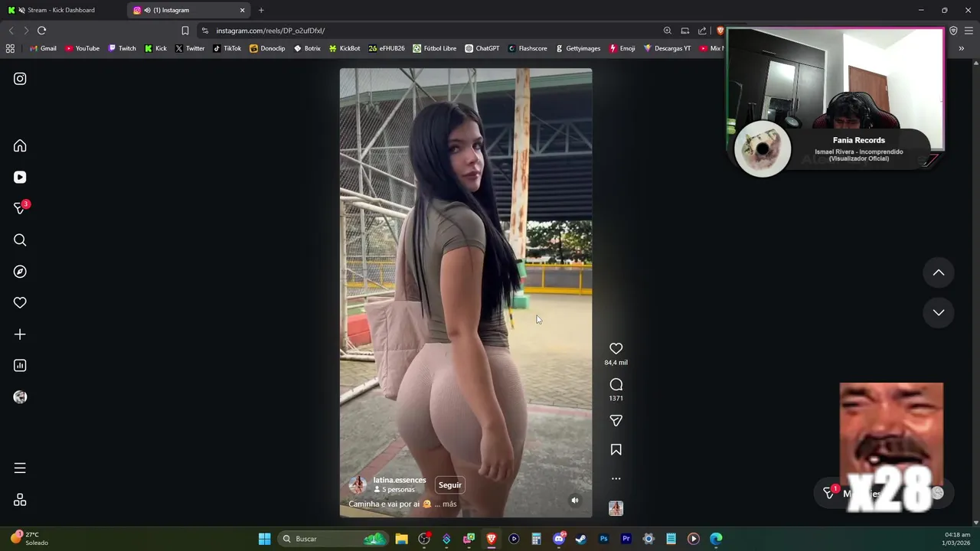Open the dashboard chart icon in the sidebar
Screen dimensions: 980x551
(20, 366)
